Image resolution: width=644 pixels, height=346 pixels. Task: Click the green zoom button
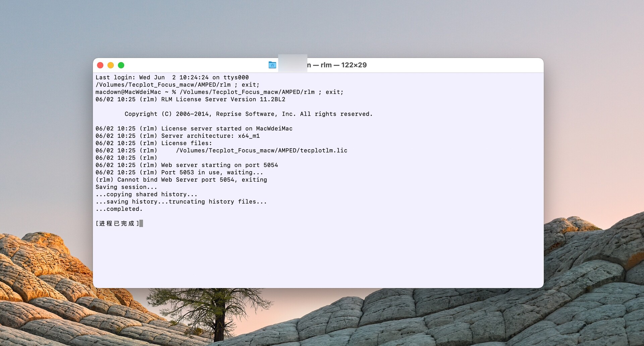point(121,65)
